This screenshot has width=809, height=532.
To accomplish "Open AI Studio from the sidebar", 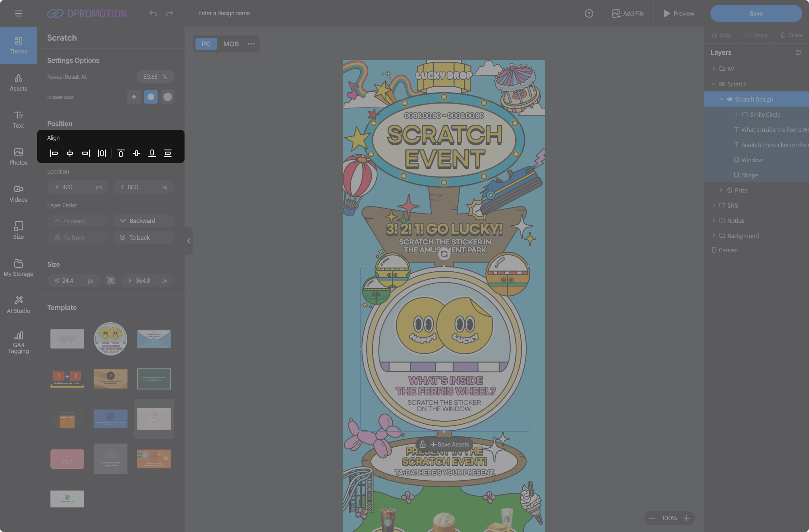I will 19,304.
